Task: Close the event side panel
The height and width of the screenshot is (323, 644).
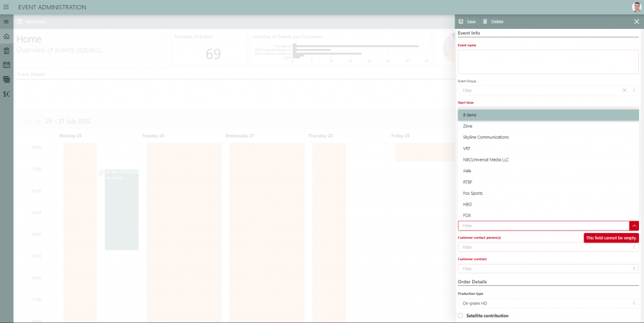Action: [636, 22]
